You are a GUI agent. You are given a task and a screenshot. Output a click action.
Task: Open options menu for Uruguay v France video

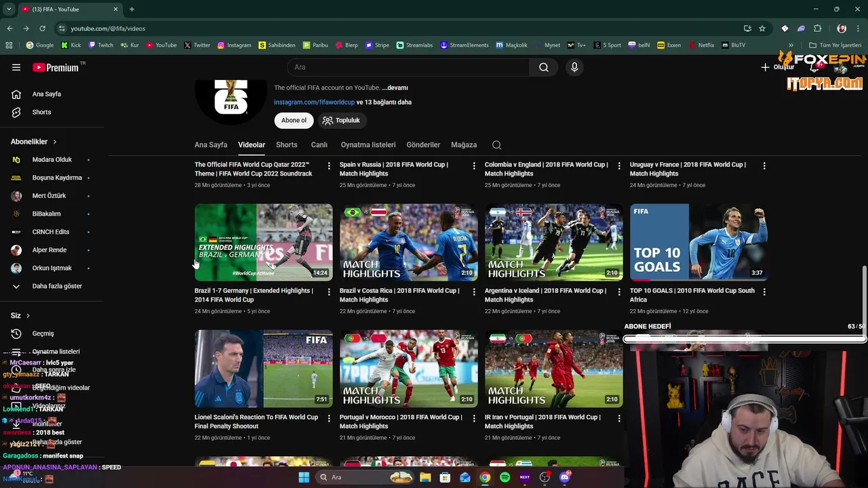[764, 165]
